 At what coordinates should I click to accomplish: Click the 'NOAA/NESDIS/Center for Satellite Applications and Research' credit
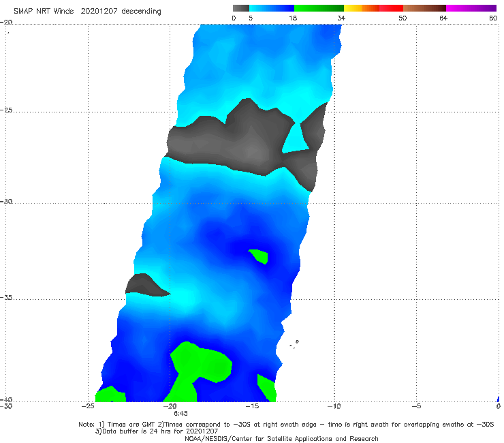pyautogui.click(x=281, y=439)
